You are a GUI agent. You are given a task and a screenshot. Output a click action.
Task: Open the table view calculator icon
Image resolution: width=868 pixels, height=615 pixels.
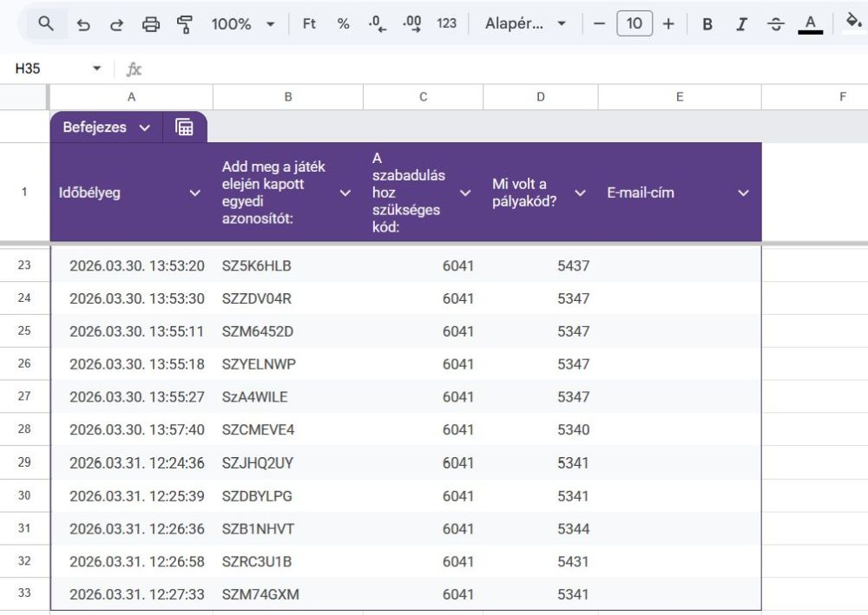pyautogui.click(x=184, y=128)
